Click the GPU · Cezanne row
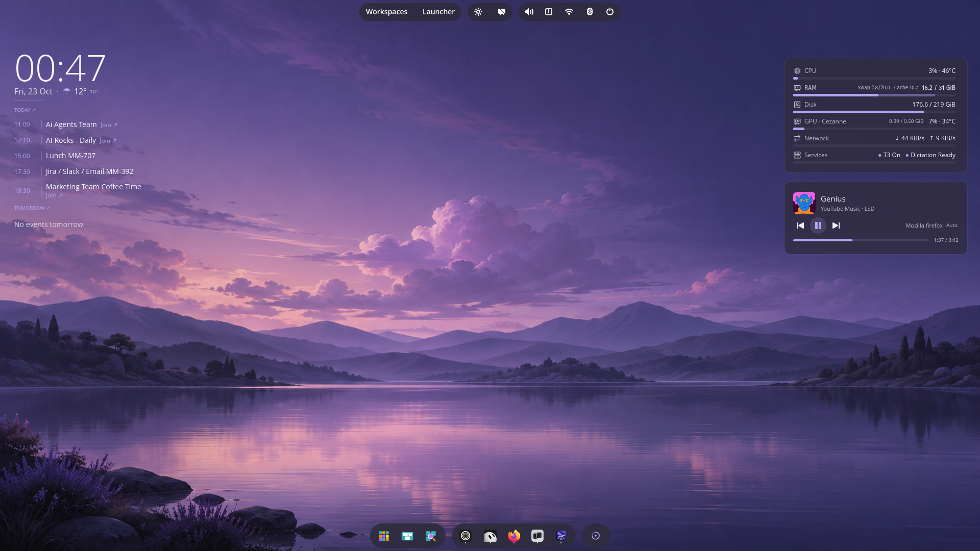 874,123
